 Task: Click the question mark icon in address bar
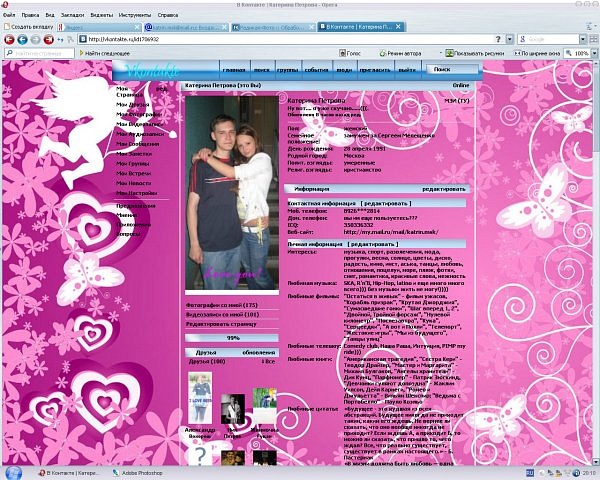click(498, 39)
